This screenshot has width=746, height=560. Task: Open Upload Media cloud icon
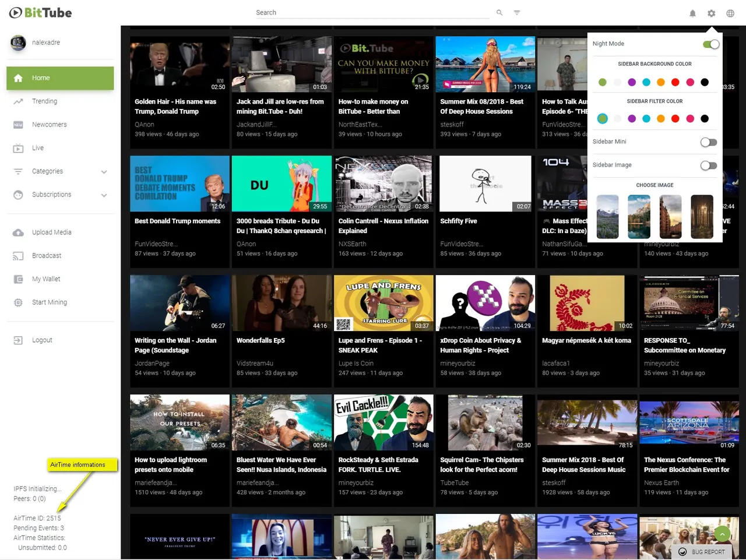click(18, 233)
